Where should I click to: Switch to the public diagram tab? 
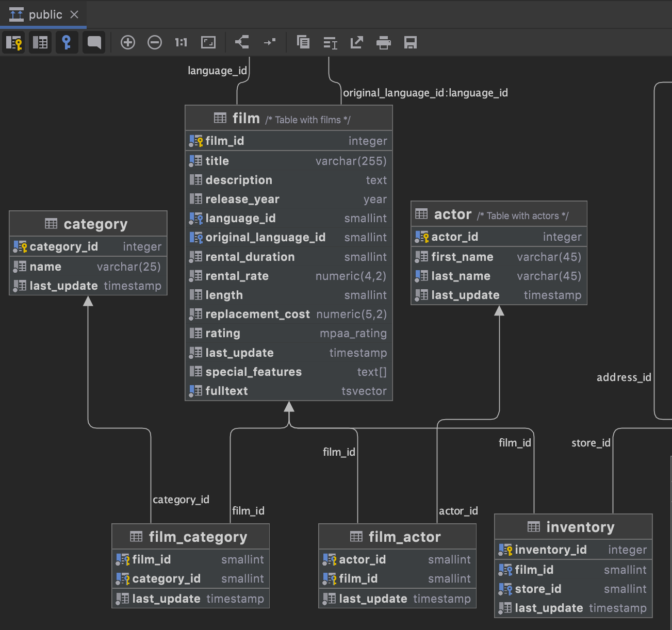[45, 14]
